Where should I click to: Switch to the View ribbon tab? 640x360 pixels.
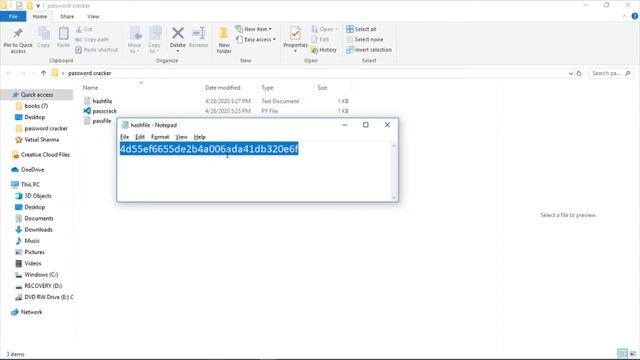93,16
